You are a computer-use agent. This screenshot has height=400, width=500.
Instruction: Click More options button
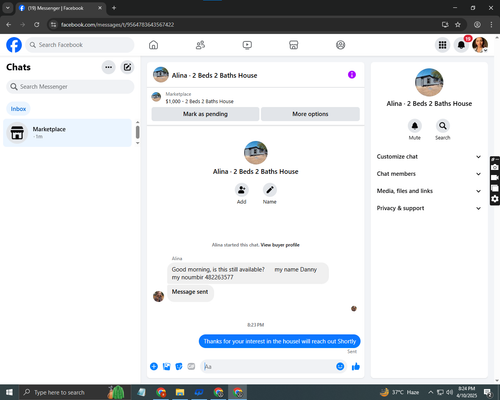(310, 114)
